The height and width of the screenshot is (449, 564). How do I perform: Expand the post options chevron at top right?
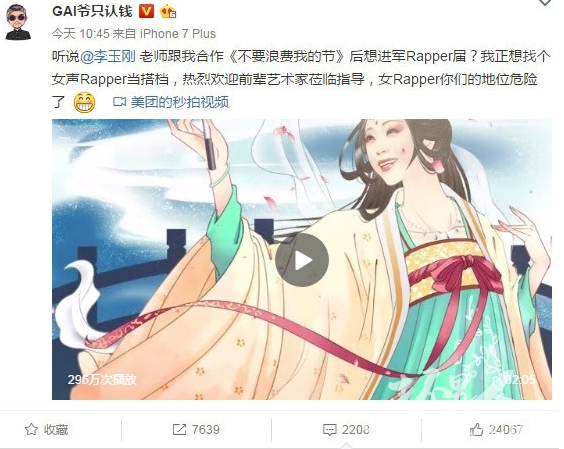546,3
